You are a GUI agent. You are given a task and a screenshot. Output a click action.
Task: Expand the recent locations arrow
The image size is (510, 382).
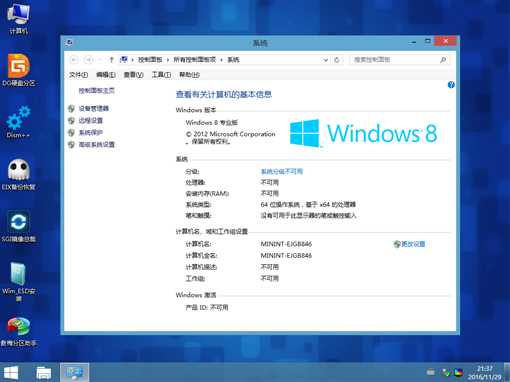pos(100,60)
